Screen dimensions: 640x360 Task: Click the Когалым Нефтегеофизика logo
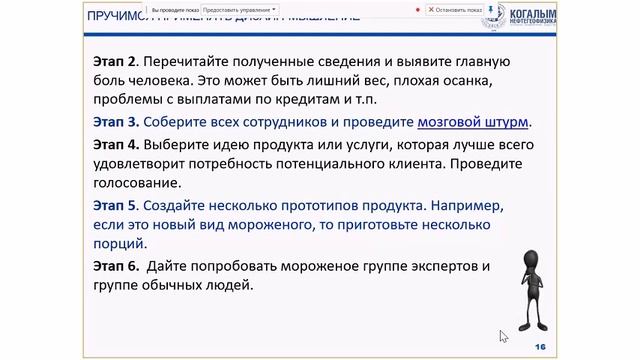[519, 17]
